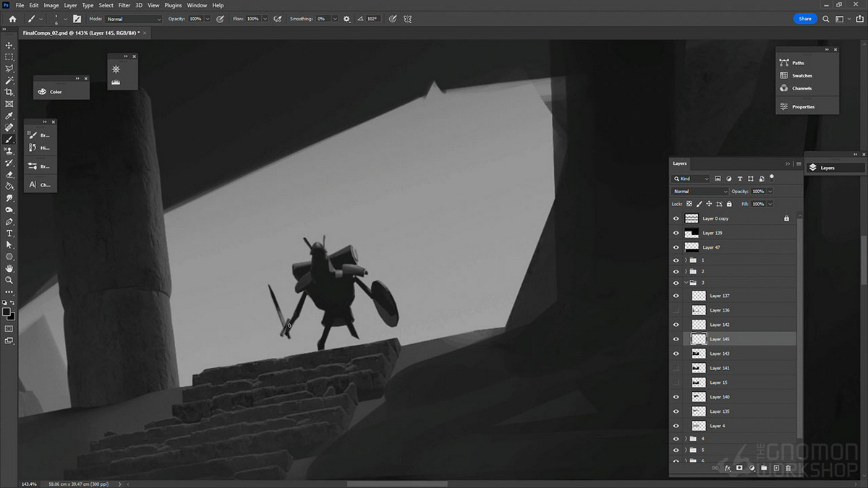The width and height of the screenshot is (868, 488).
Task: Select the Paint Bucket tool
Action: (9, 186)
